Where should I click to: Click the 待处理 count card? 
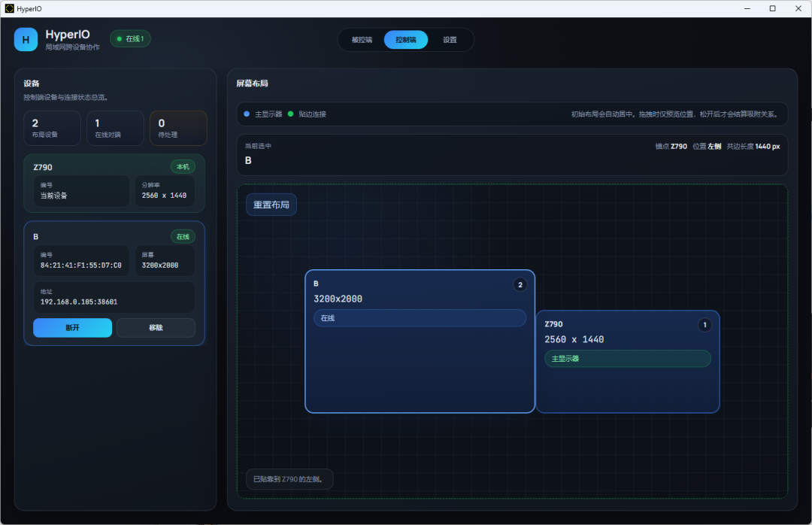click(178, 128)
